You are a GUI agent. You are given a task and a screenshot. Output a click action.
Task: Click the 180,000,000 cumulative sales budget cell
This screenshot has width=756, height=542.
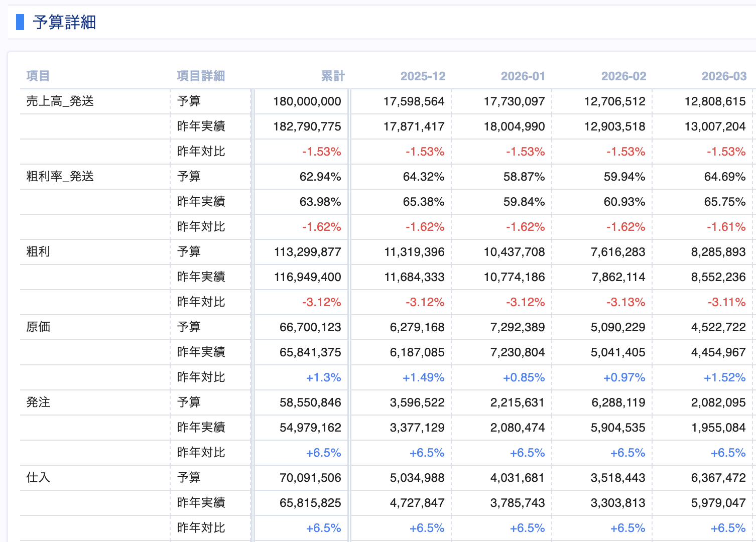pos(307,101)
